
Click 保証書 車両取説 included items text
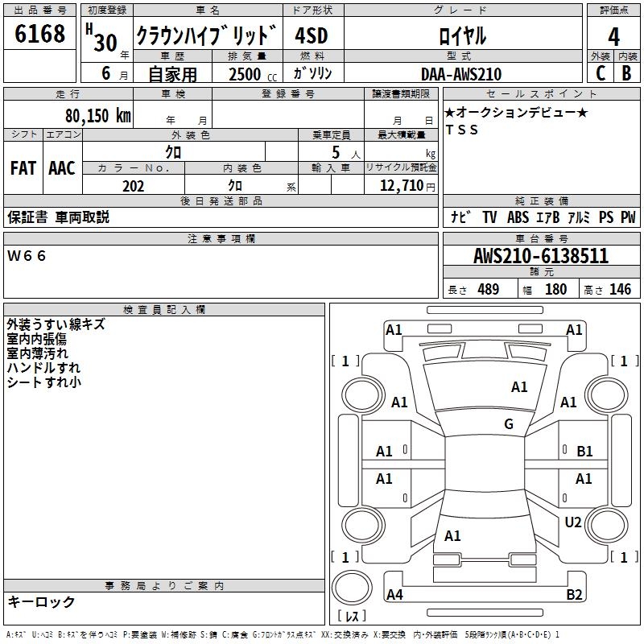click(x=58, y=217)
